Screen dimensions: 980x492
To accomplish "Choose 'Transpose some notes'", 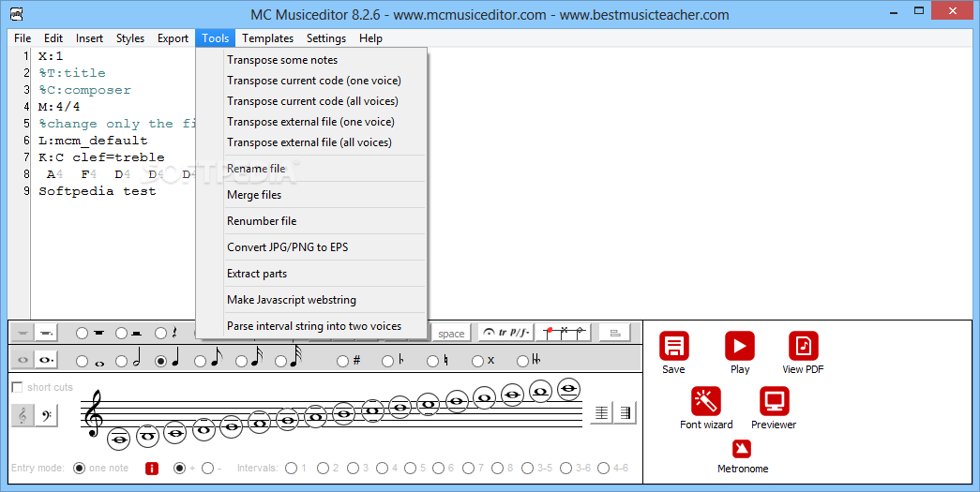I will (x=311, y=60).
